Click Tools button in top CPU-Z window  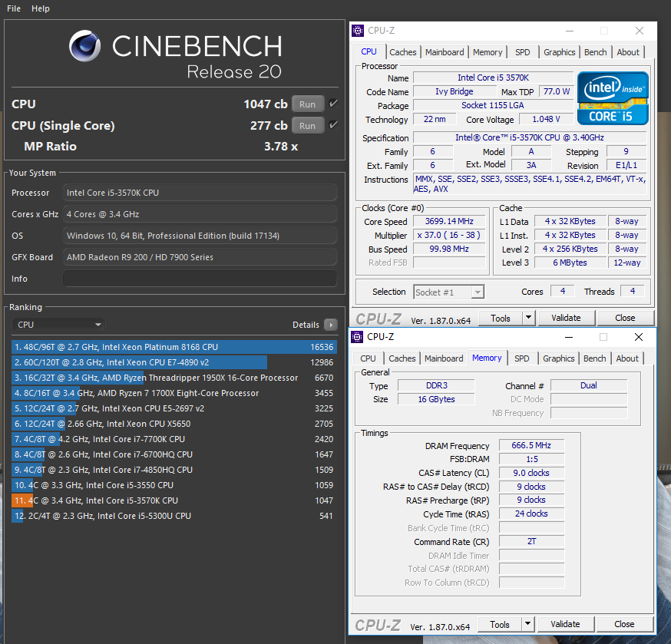(501, 318)
